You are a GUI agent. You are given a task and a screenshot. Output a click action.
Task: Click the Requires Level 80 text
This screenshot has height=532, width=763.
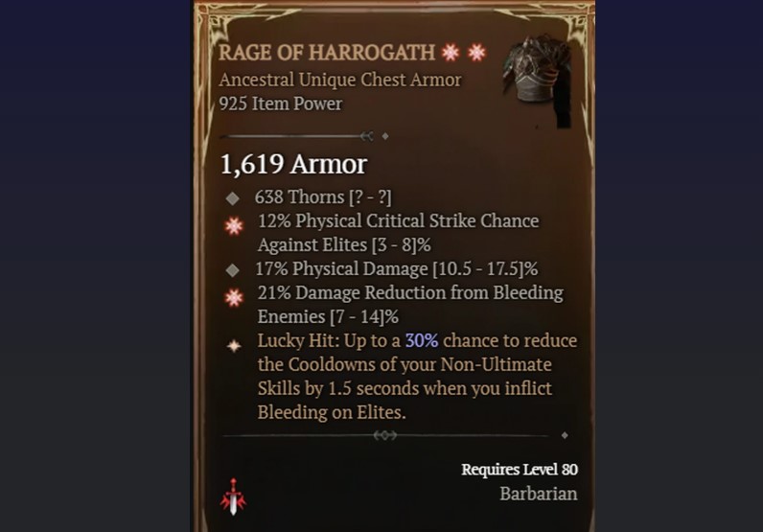(x=520, y=469)
